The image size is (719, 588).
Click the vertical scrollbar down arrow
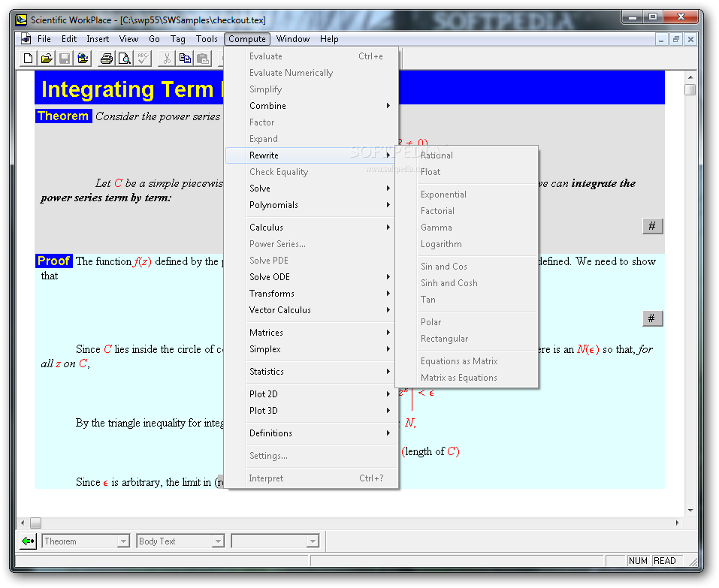coord(690,511)
